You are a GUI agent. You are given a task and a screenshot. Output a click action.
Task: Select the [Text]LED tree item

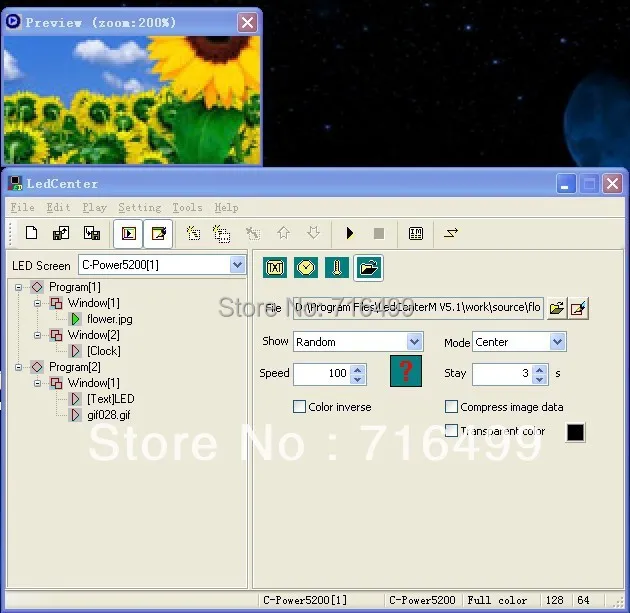110,398
